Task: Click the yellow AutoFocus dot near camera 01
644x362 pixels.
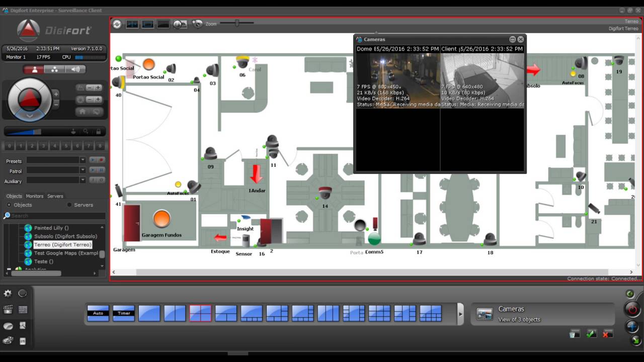Action: coord(178,185)
